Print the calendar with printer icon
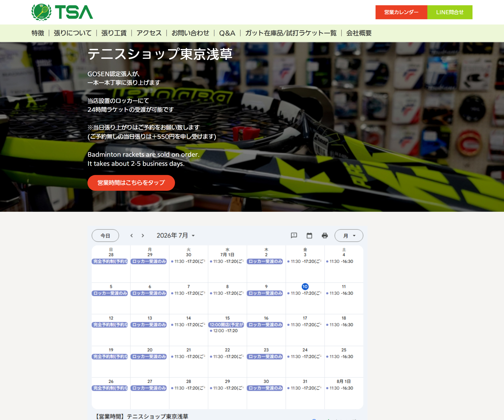The width and height of the screenshot is (504, 420). (325, 235)
